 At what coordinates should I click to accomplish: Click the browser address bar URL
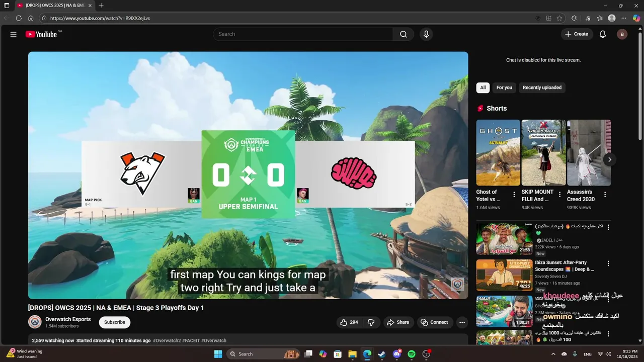pyautogui.click(x=100, y=18)
